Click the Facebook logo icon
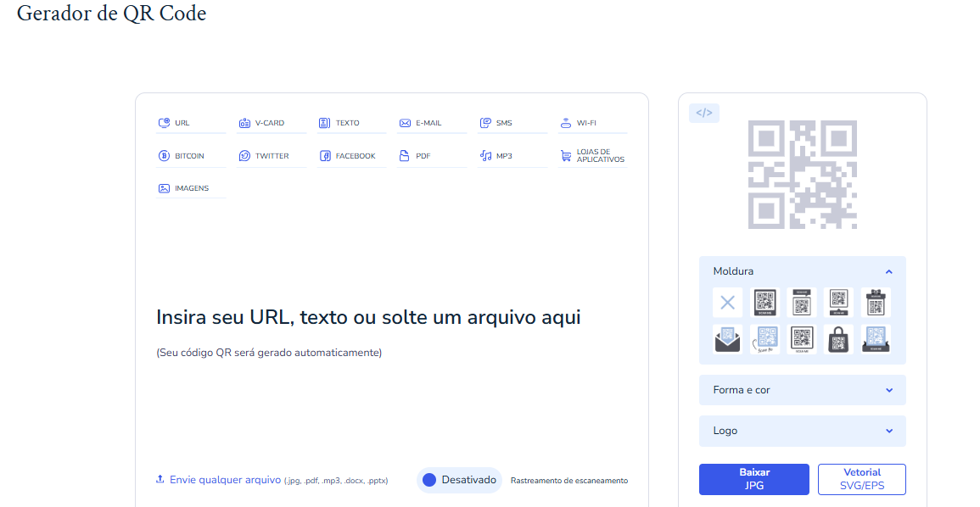This screenshot has width=980, height=507. pos(325,155)
